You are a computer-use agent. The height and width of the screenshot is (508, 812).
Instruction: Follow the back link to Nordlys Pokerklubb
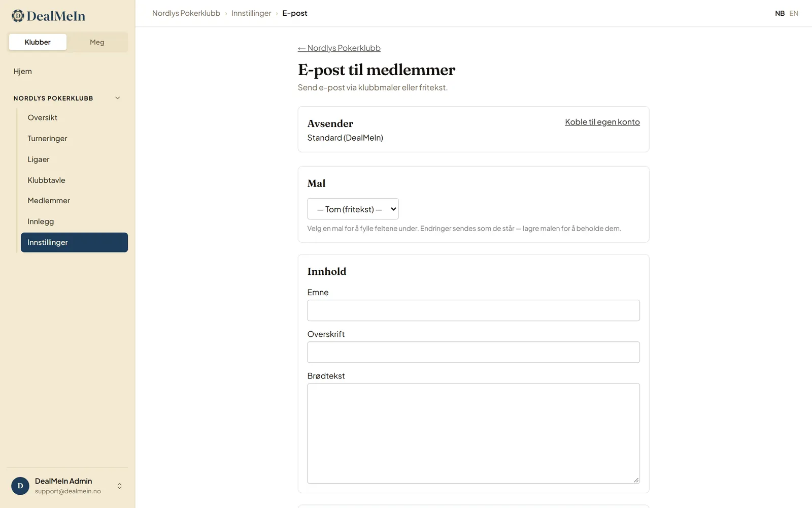coord(339,48)
